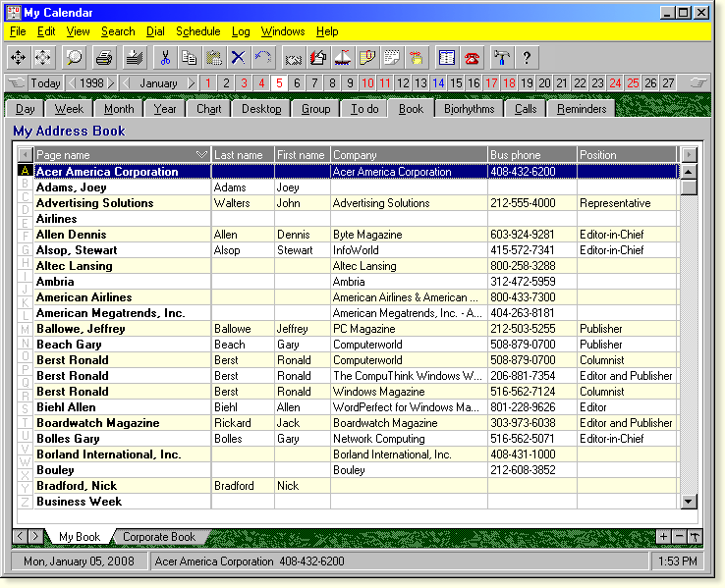Go to previous month before January

[x=126, y=83]
